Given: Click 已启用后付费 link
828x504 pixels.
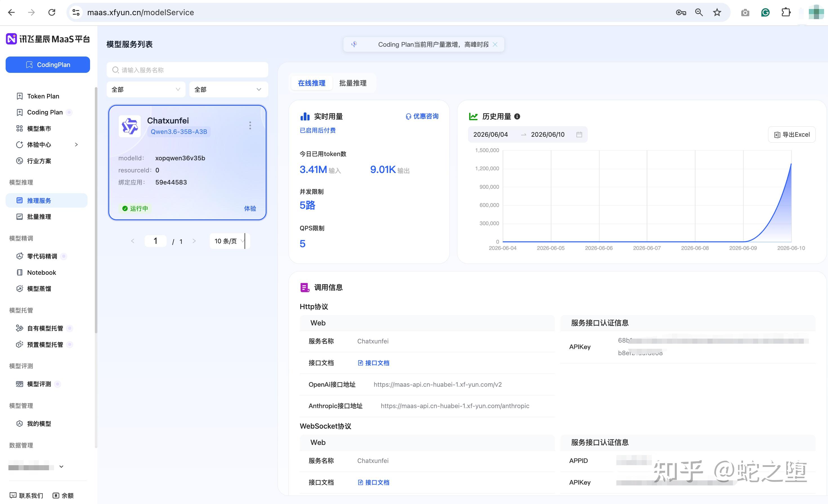Looking at the screenshot, I should point(317,130).
